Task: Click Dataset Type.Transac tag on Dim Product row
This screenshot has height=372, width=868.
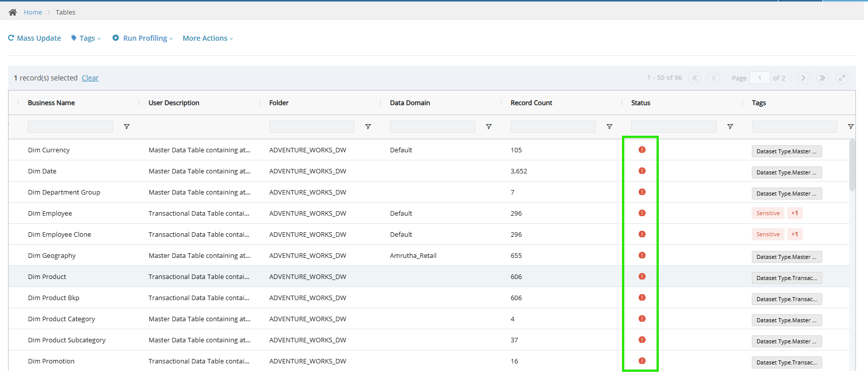Action: (x=787, y=278)
